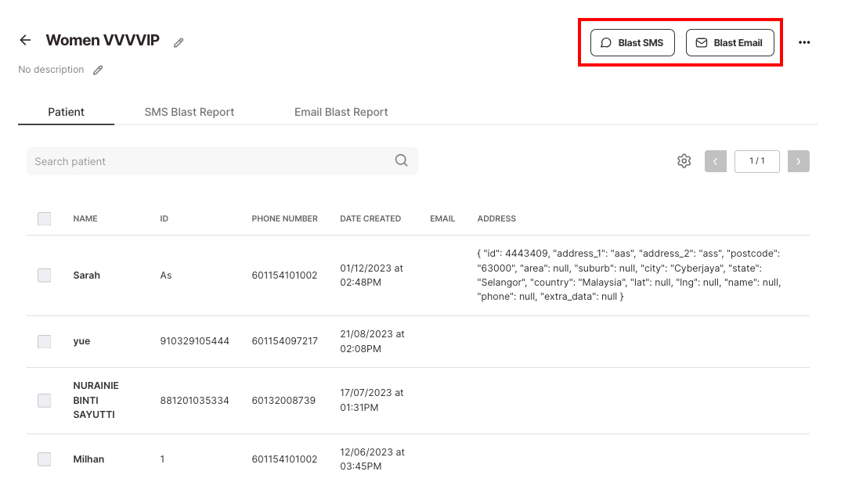Click the PHONE NUMBER column header
Image resolution: width=841 pixels, height=504 pixels.
click(x=285, y=219)
